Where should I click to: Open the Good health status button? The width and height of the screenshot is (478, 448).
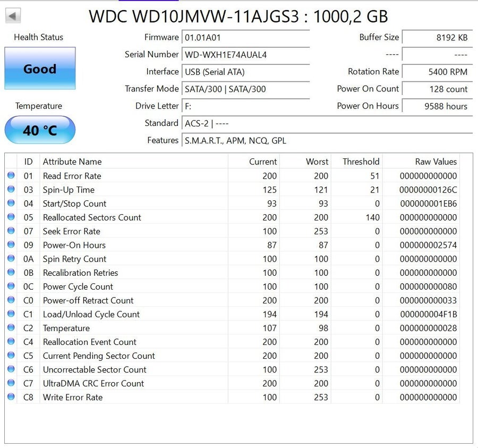(x=40, y=69)
